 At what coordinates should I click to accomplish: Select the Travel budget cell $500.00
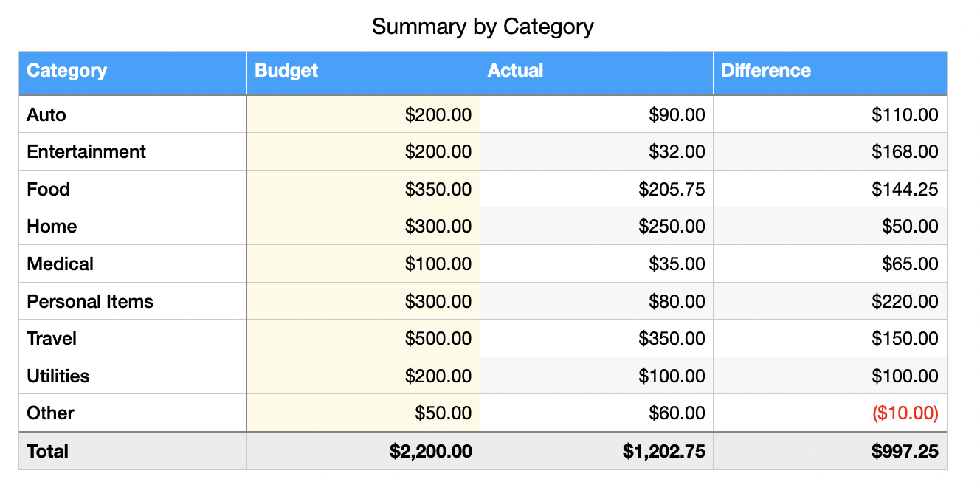(x=438, y=339)
